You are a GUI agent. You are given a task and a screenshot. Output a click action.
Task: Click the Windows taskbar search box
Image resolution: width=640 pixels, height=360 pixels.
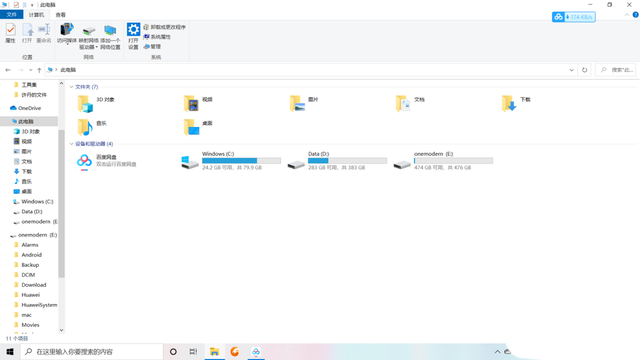coord(92,351)
